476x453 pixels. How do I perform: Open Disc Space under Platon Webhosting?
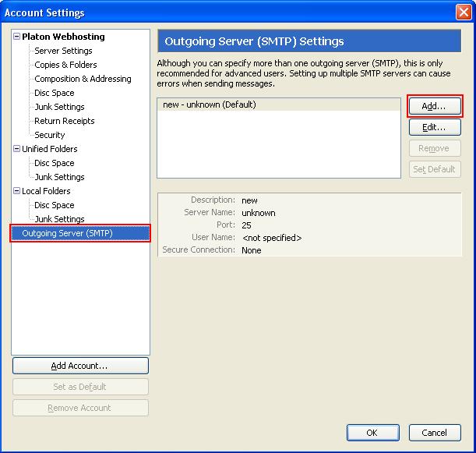pos(55,93)
